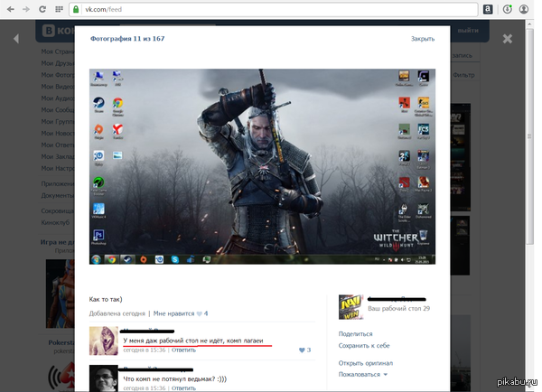Click the browser back arrow
Screen dimensions: 542x392
tap(10, 9)
